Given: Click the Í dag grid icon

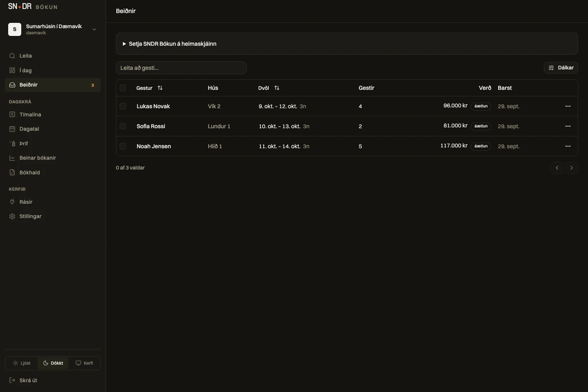Looking at the screenshot, I should [x=12, y=70].
